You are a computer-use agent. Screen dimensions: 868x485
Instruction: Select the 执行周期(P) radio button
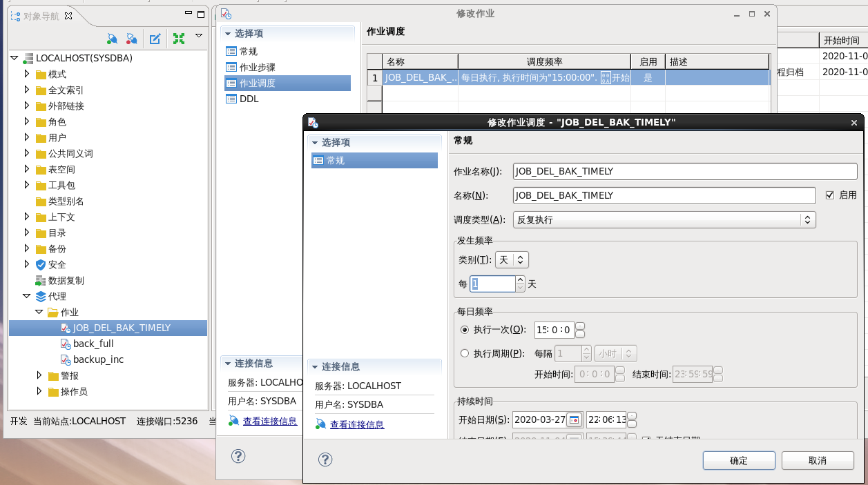[x=465, y=353]
